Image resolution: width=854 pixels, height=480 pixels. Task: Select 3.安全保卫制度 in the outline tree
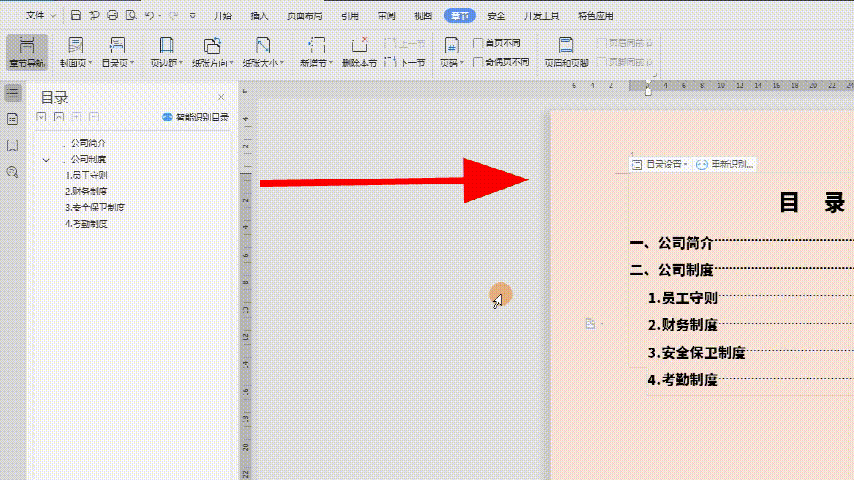[95, 207]
